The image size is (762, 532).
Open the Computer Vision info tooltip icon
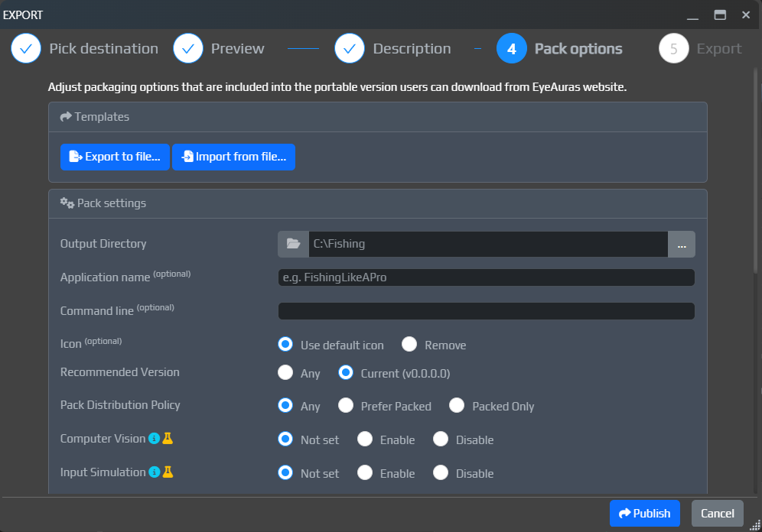click(155, 439)
